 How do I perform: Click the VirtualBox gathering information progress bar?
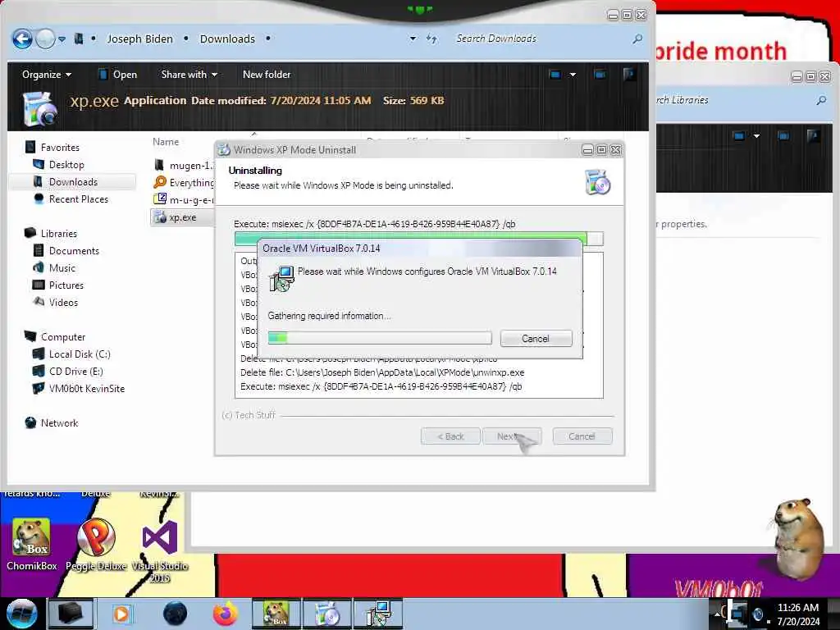pyautogui.click(x=379, y=337)
